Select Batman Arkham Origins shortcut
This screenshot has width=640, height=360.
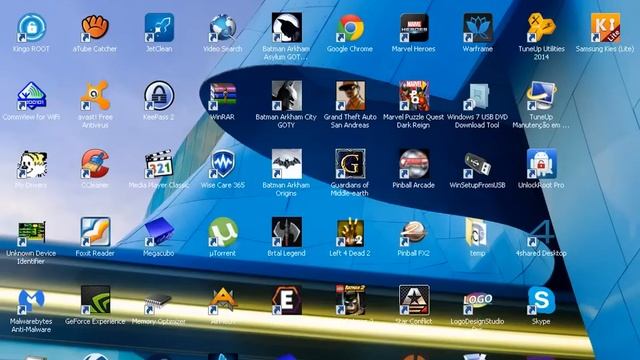click(287, 164)
